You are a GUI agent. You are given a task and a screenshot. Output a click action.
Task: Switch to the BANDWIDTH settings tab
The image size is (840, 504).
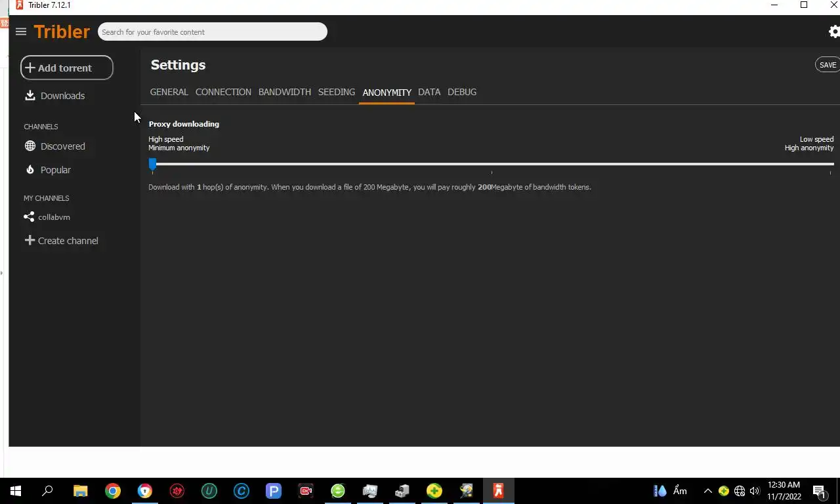285,92
